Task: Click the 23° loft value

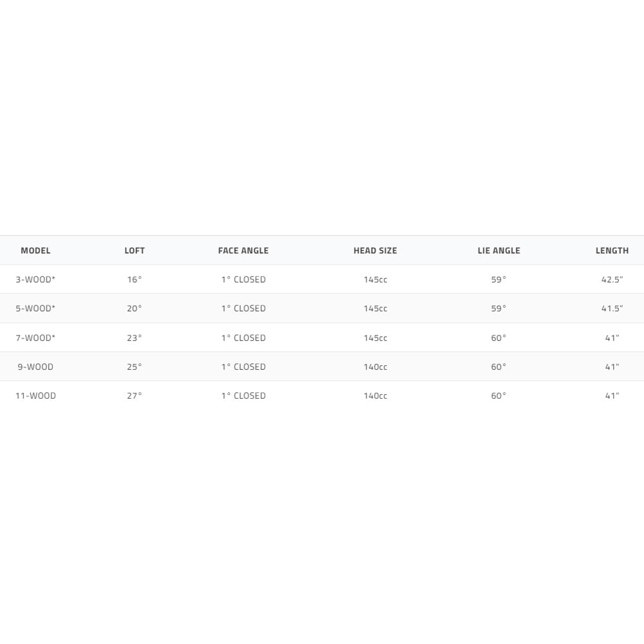Action: (135, 337)
